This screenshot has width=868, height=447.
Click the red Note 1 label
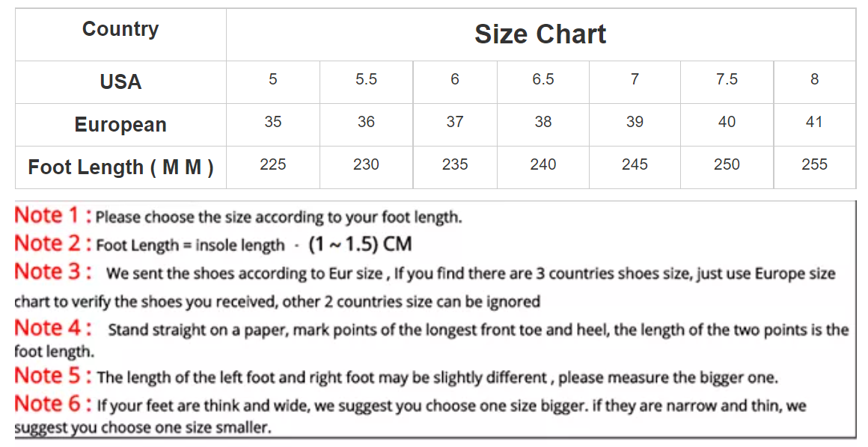click(52, 215)
